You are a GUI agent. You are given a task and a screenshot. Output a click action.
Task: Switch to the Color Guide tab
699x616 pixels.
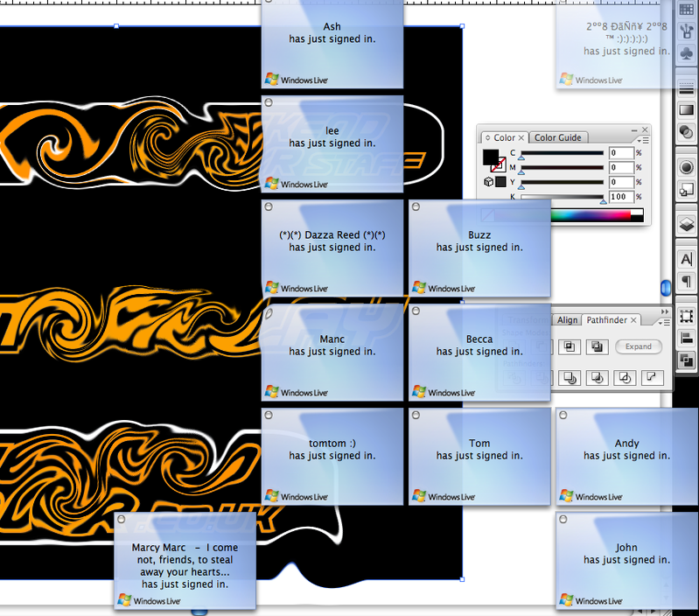(x=558, y=137)
